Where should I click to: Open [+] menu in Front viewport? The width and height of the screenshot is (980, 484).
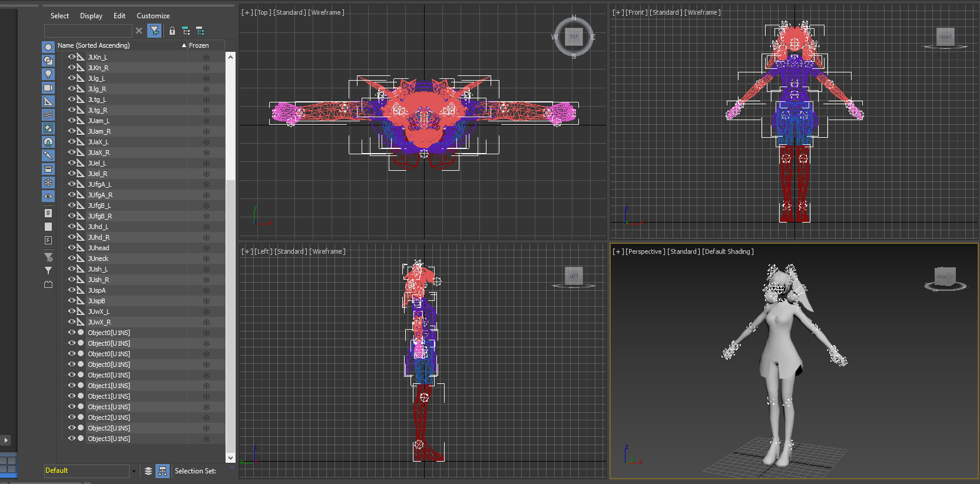618,12
